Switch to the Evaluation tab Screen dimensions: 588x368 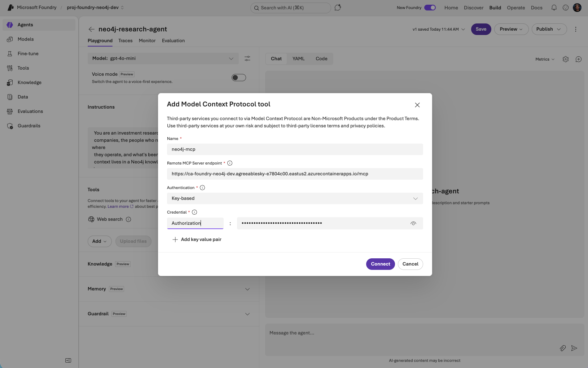point(173,41)
